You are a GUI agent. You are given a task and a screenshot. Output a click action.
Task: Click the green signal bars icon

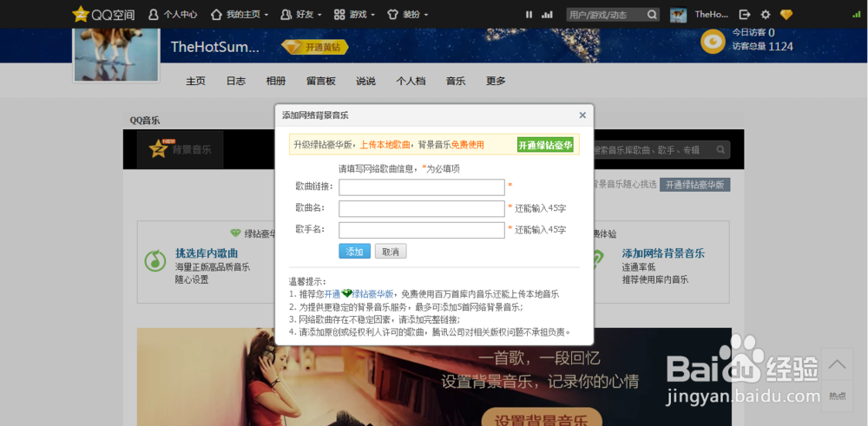857,15
